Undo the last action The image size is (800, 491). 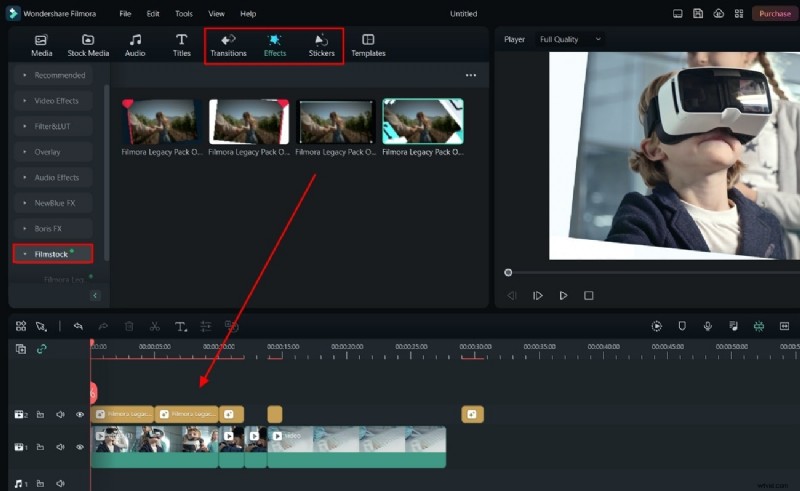pyautogui.click(x=78, y=326)
